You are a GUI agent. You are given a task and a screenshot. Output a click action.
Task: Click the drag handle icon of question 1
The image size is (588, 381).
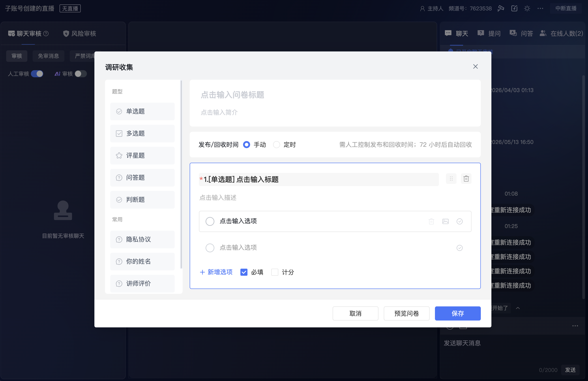click(451, 179)
